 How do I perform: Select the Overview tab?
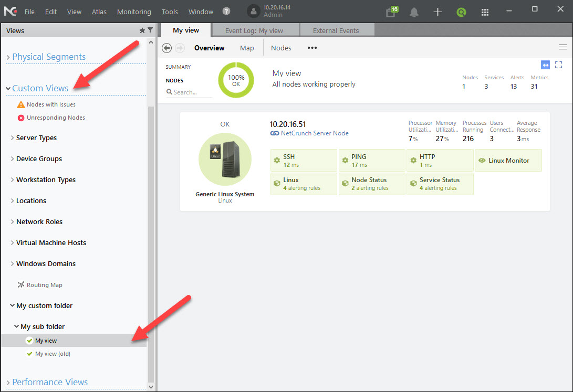click(210, 48)
